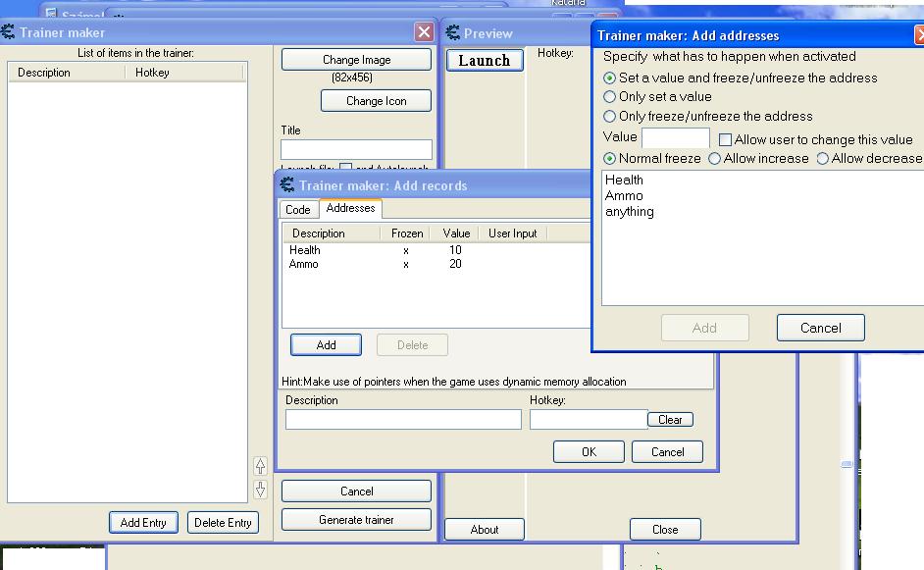Enable 'Allow user to change this value'
Screen dimensions: 924x570
[726, 140]
